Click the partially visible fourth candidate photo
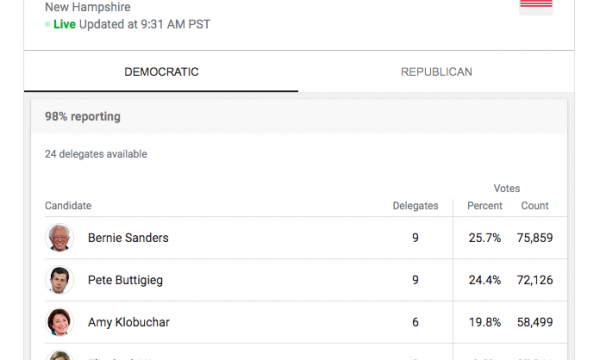600x360 pixels. tap(59, 355)
